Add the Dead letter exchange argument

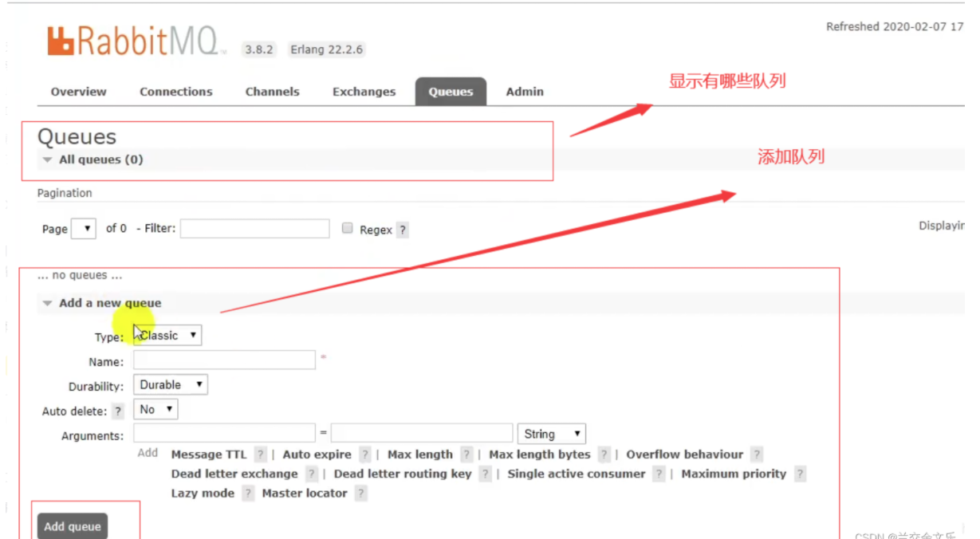[234, 474]
